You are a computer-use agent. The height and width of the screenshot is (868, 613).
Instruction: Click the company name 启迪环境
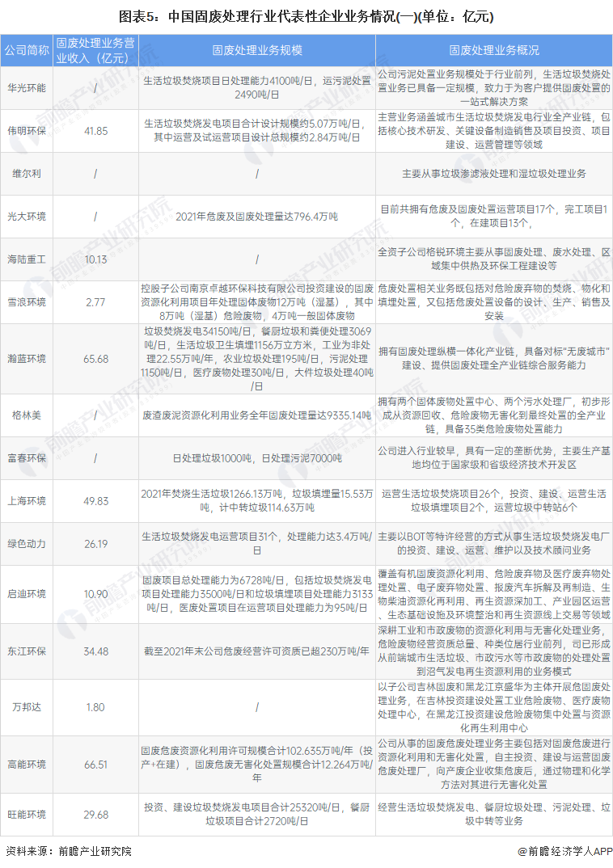27,594
